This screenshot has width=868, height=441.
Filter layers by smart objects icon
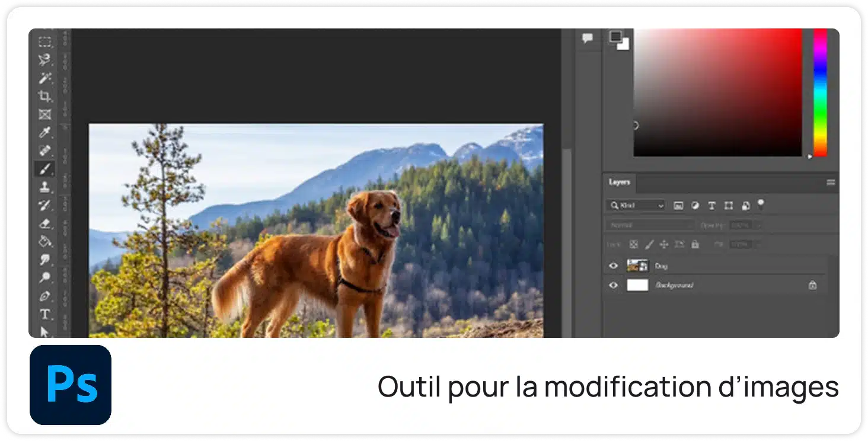tap(745, 206)
